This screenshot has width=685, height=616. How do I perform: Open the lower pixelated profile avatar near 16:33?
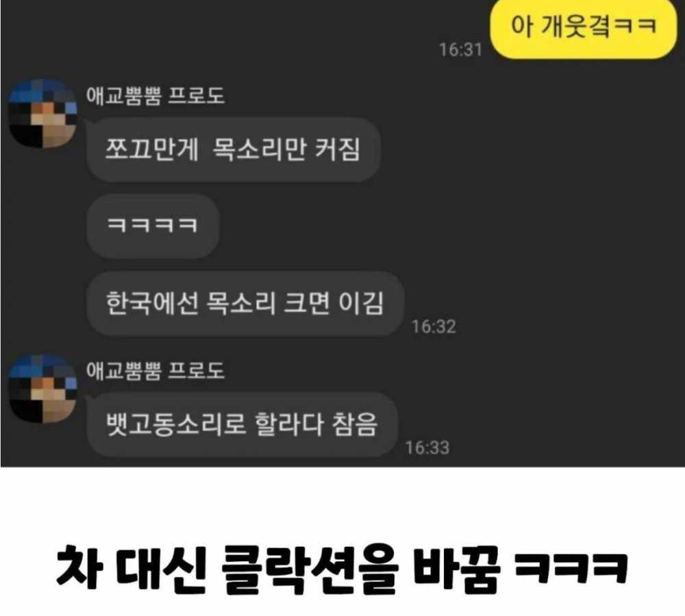[x=42, y=389]
